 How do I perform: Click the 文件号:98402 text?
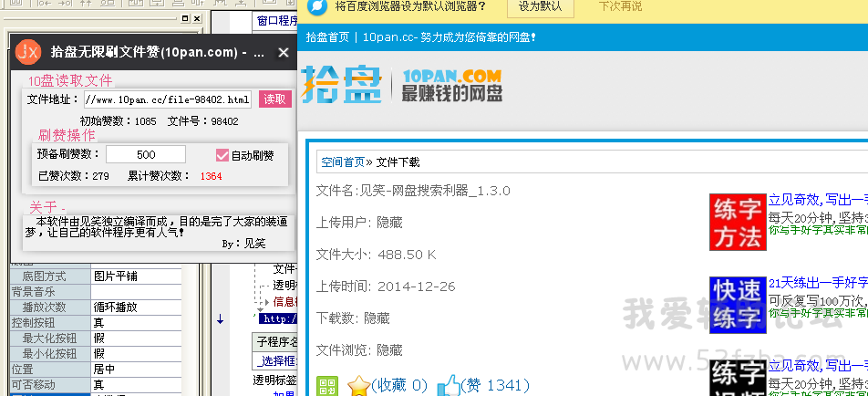[203, 121]
